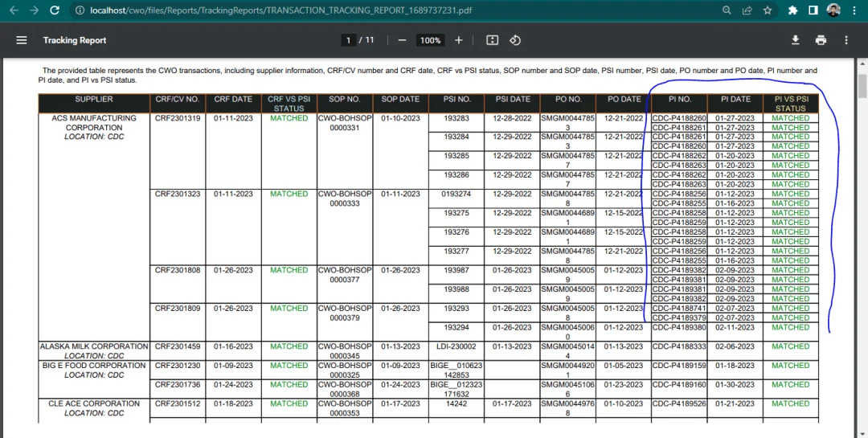Click ALASKA MILK CORPORATION supplier cell
The height and width of the screenshot is (438, 868).
[x=94, y=350]
